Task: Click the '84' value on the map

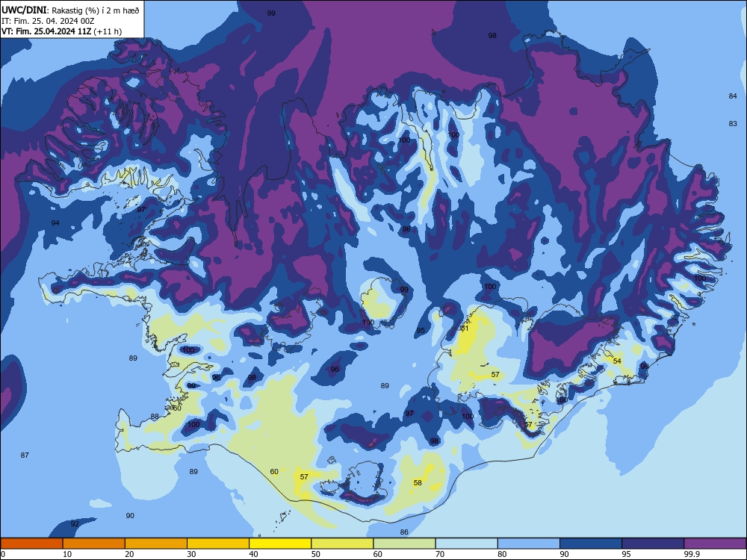Action: click(733, 96)
